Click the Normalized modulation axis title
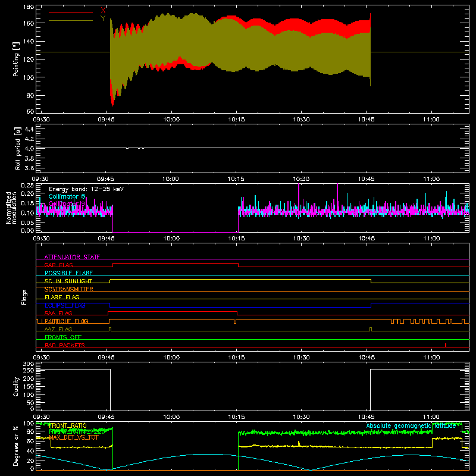The width and height of the screenshot is (476, 476). coord(11,208)
